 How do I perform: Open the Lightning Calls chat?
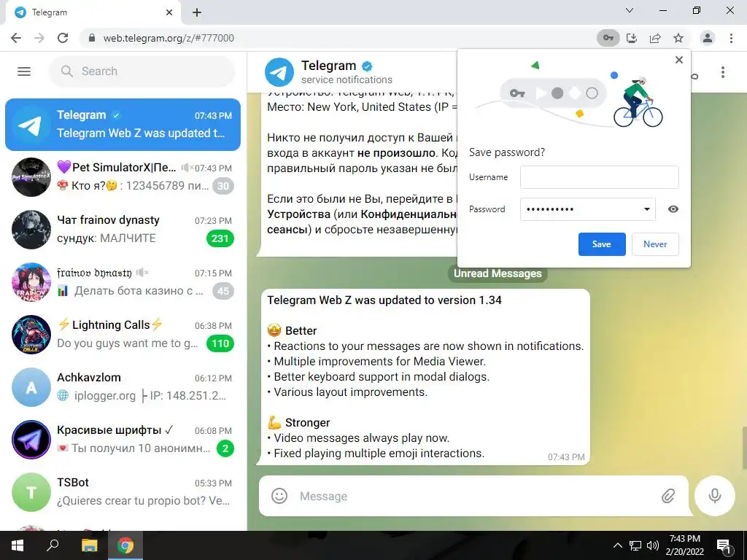click(123, 334)
